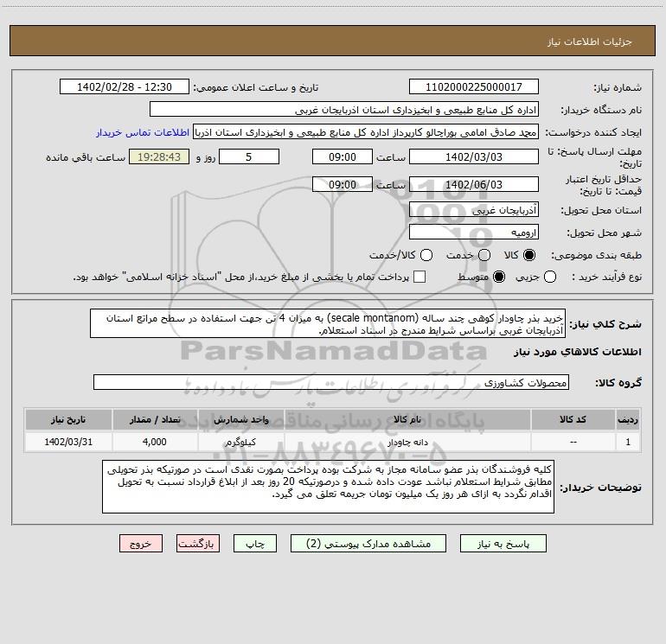Viewport: 666px width, 644px height.
Task: Click the پاسخ به نیاز button
Action: tap(503, 544)
